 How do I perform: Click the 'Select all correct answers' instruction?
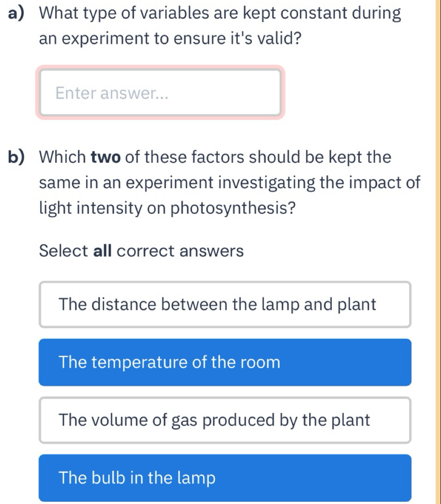142,251
